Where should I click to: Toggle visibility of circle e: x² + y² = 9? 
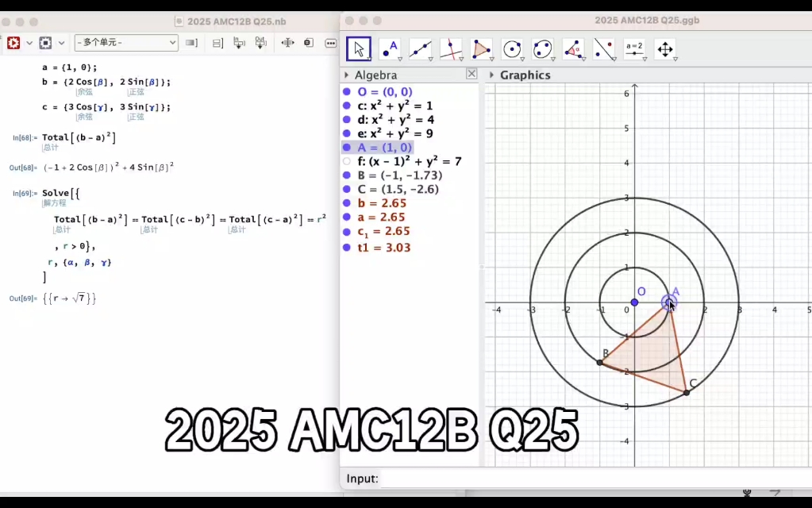[x=347, y=133]
